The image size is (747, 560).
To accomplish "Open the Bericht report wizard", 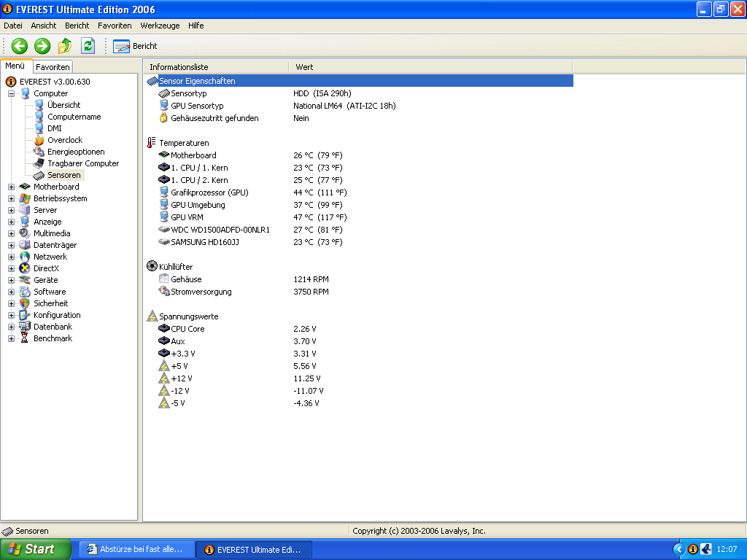I will click(x=135, y=46).
